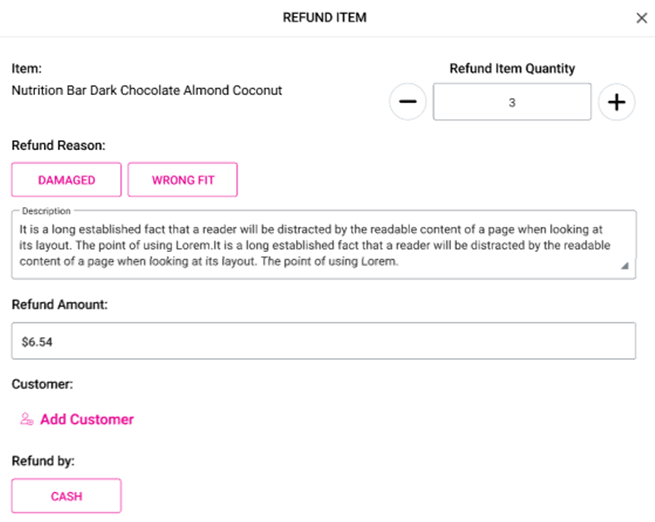
Task: Click the Customer section label
Action: point(41,384)
